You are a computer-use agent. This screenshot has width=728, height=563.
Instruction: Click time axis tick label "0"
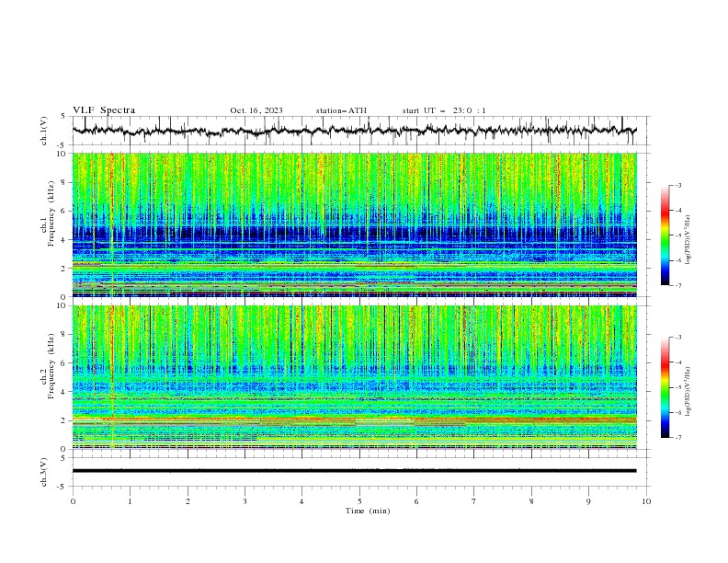(x=73, y=501)
